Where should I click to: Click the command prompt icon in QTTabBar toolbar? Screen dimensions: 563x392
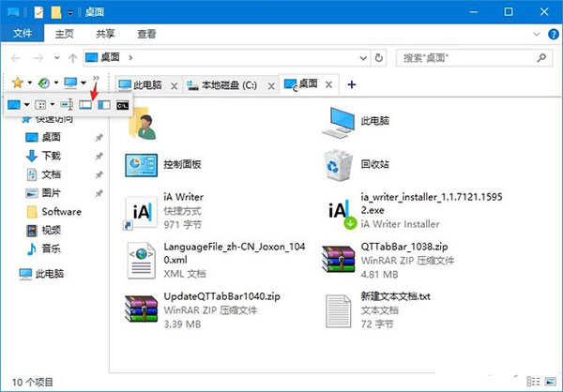122,105
